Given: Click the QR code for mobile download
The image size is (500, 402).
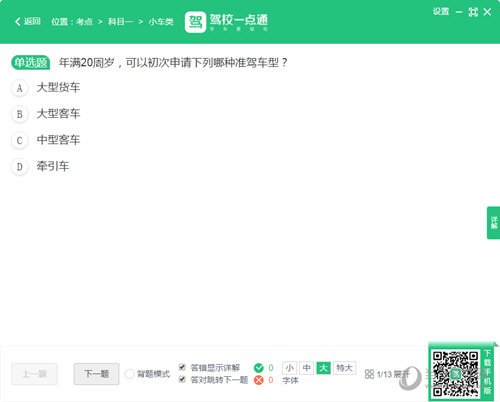Looking at the screenshot, I should tap(456, 373).
